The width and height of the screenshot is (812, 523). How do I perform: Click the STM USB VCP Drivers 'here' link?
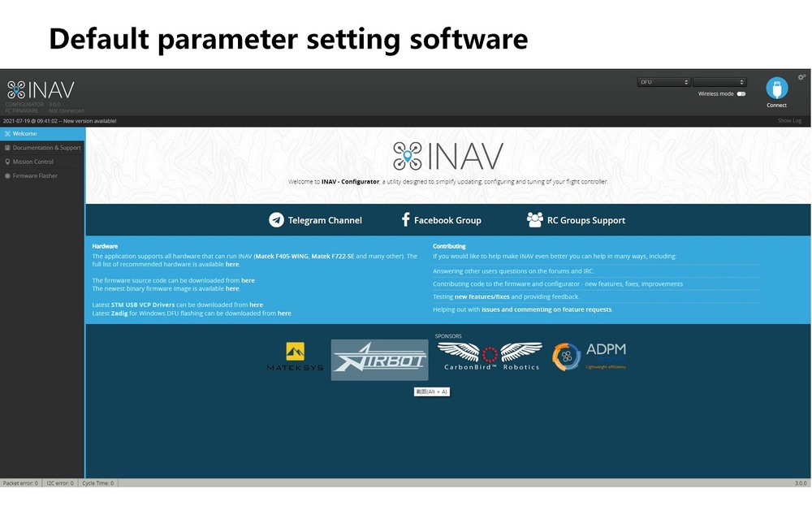(x=256, y=305)
